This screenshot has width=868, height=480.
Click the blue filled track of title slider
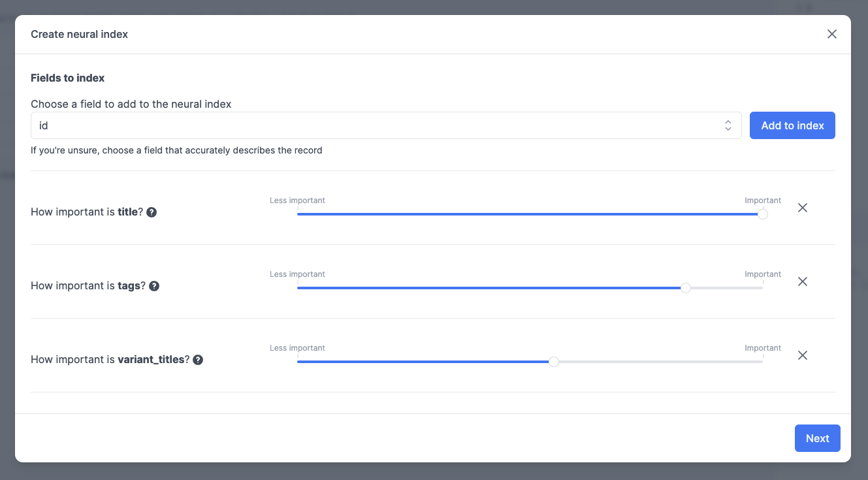pyautogui.click(x=522, y=214)
